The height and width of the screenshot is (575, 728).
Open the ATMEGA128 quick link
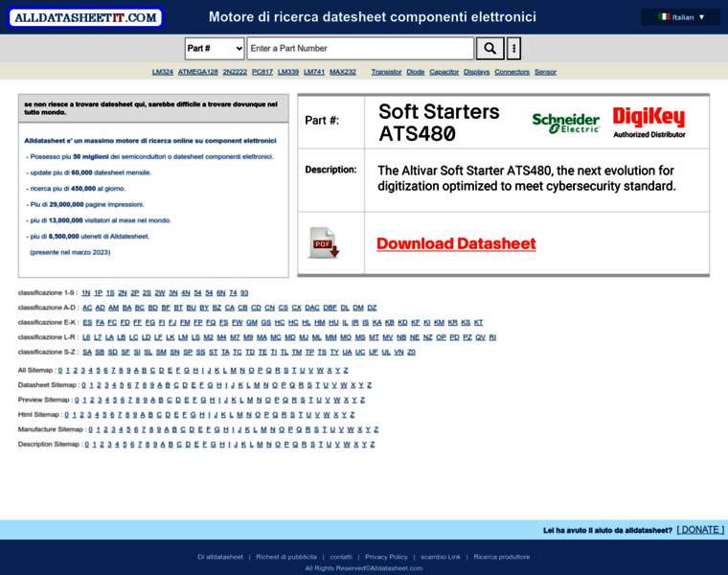click(197, 72)
